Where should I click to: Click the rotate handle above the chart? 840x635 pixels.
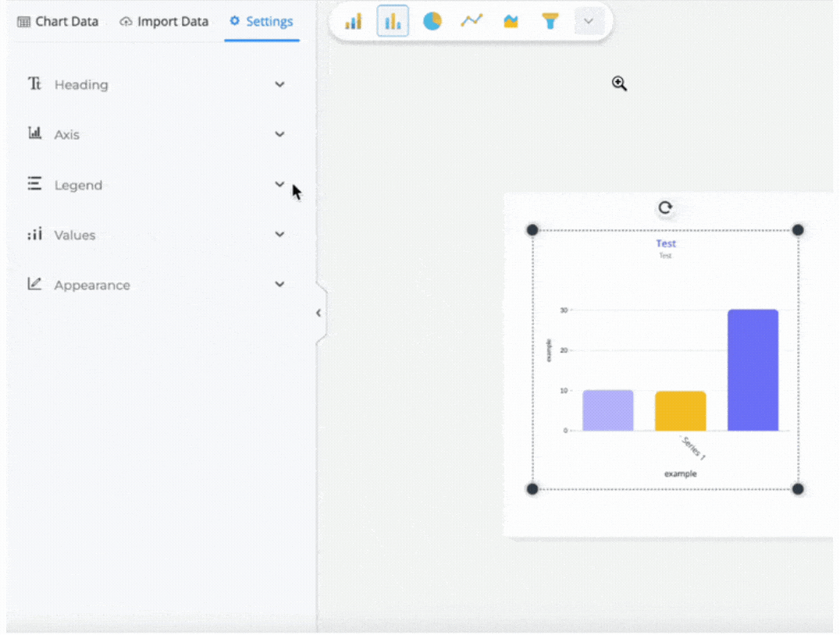click(665, 208)
